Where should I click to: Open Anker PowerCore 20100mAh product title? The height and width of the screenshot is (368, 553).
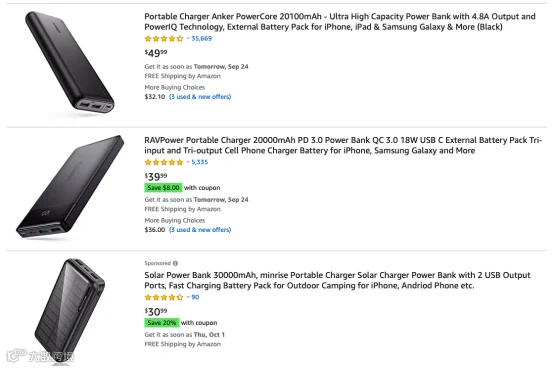(x=340, y=22)
